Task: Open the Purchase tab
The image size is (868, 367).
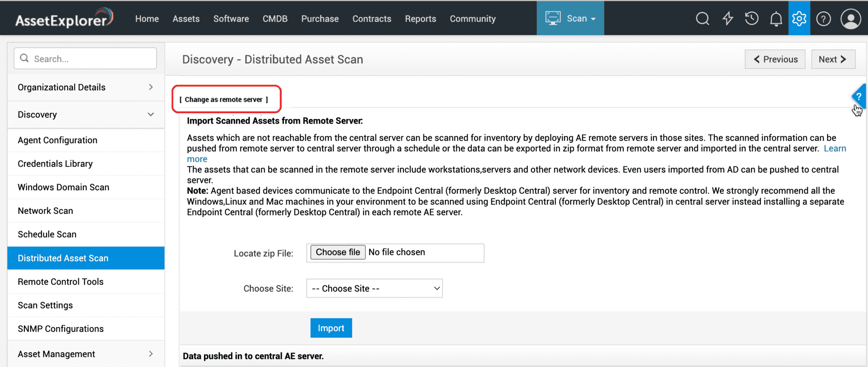Action: [x=320, y=19]
